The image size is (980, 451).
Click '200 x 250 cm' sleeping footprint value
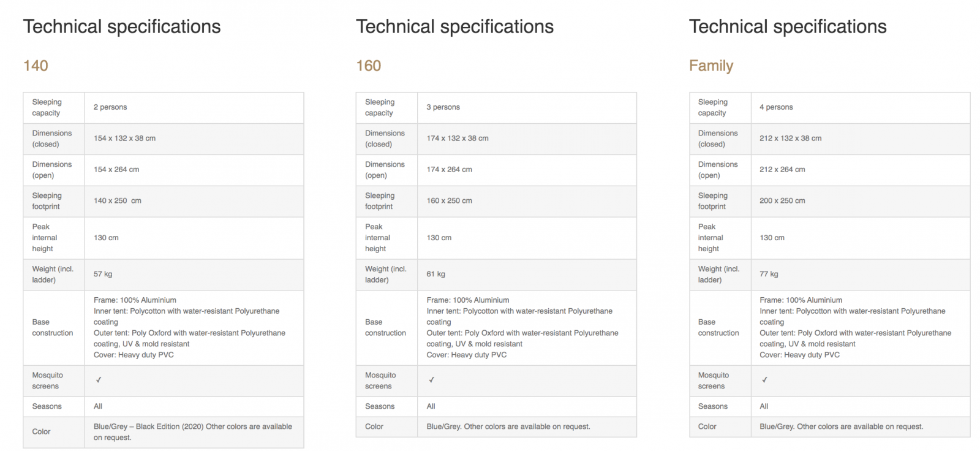pyautogui.click(x=782, y=201)
